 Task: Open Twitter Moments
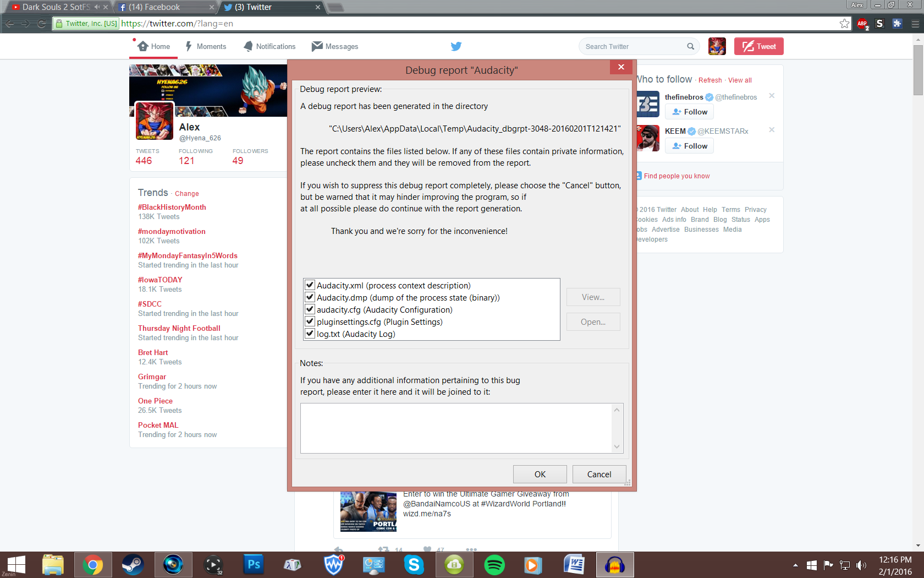point(206,47)
